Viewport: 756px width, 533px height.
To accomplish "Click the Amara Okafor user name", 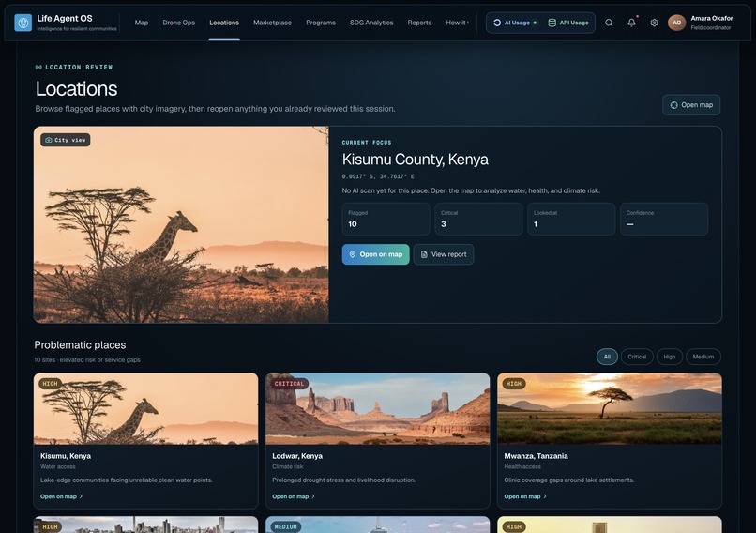I will (712, 19).
